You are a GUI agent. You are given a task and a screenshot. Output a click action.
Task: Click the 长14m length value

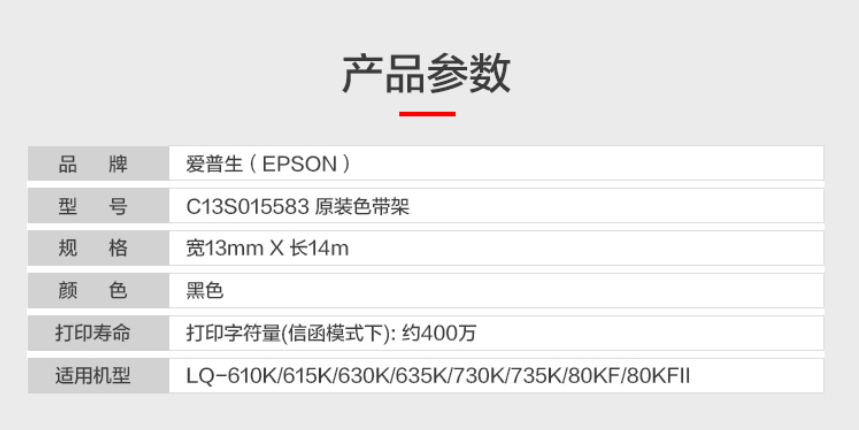point(320,249)
